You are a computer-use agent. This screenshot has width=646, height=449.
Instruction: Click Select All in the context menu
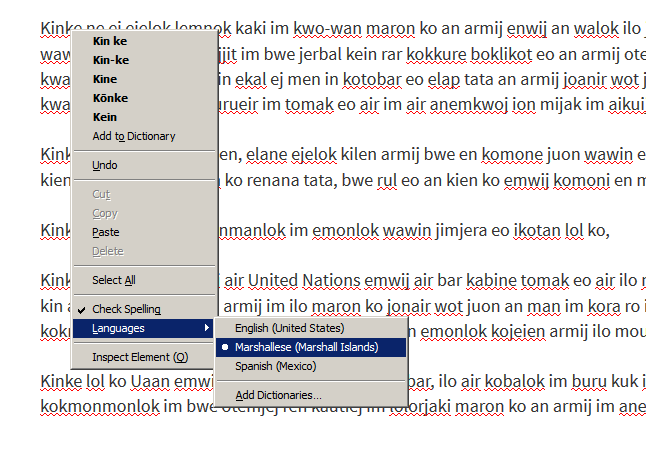(144, 280)
